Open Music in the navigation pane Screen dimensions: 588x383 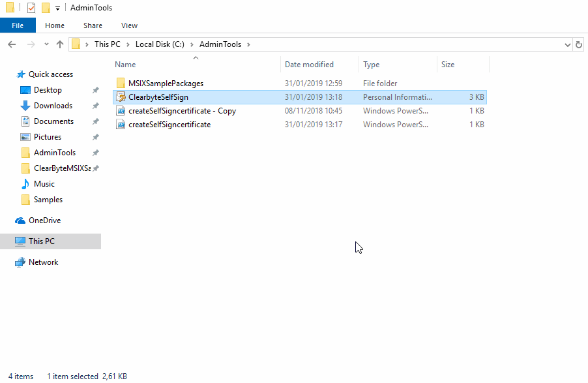coord(44,184)
